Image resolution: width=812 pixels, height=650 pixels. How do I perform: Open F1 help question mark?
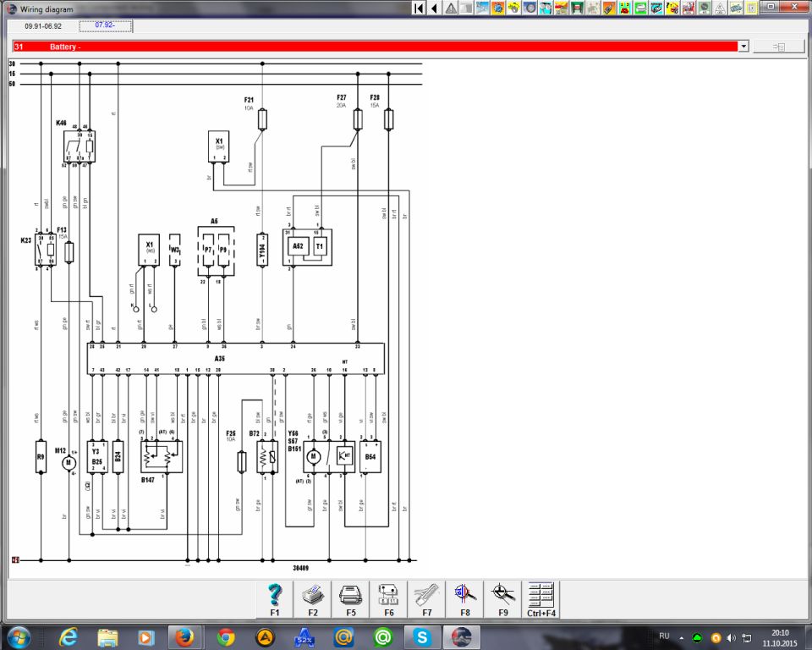click(275, 600)
